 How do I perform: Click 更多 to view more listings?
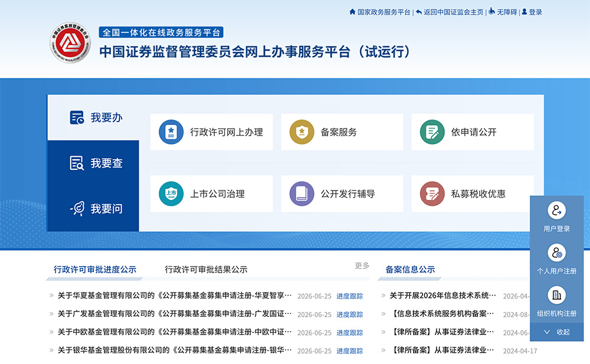click(362, 265)
